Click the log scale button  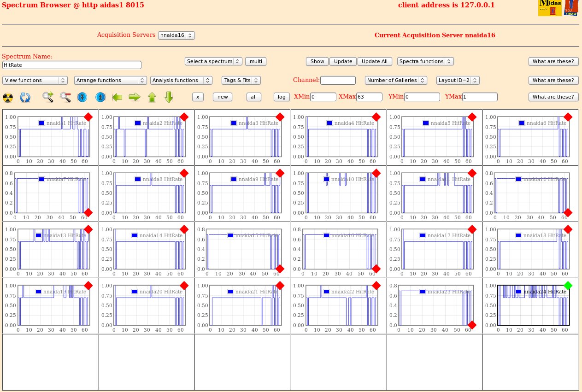point(282,97)
